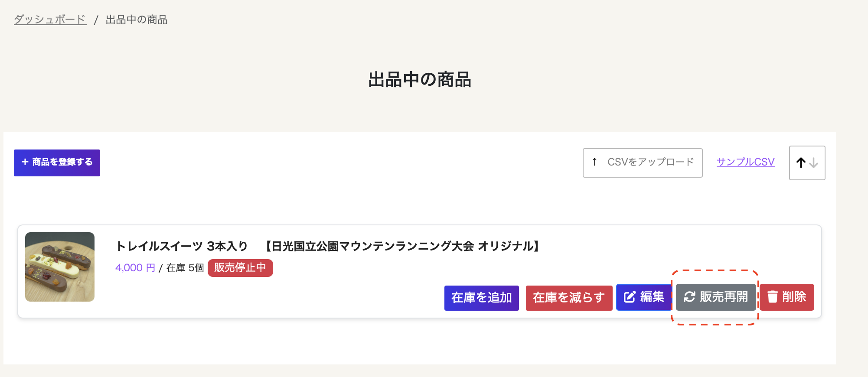Click the pencil edit icon on 編集

pyautogui.click(x=630, y=297)
